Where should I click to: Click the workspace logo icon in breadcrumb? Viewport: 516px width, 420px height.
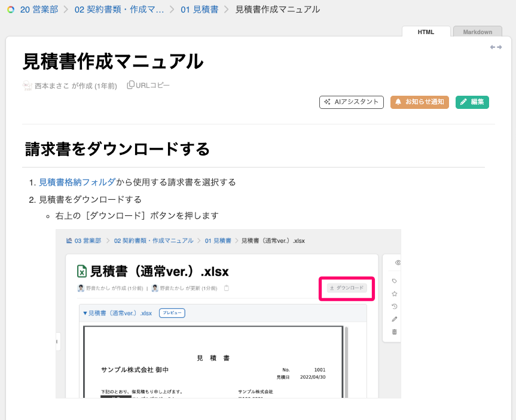pos(11,10)
